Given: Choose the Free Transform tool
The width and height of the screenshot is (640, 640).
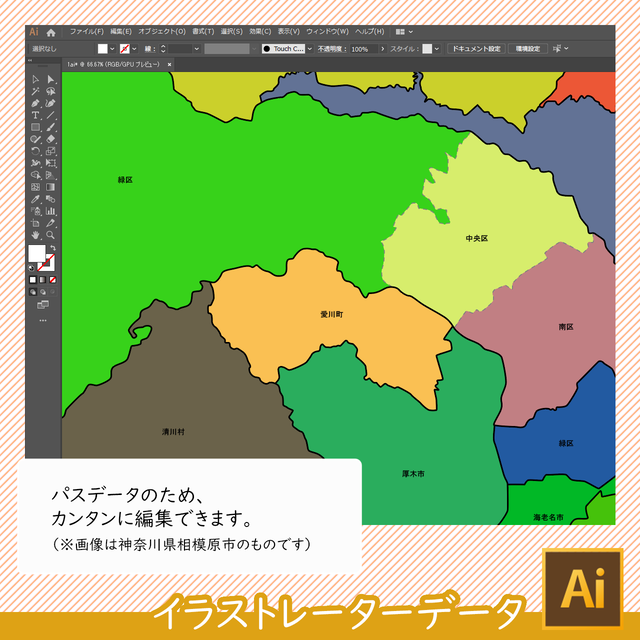Looking at the screenshot, I should (51, 163).
